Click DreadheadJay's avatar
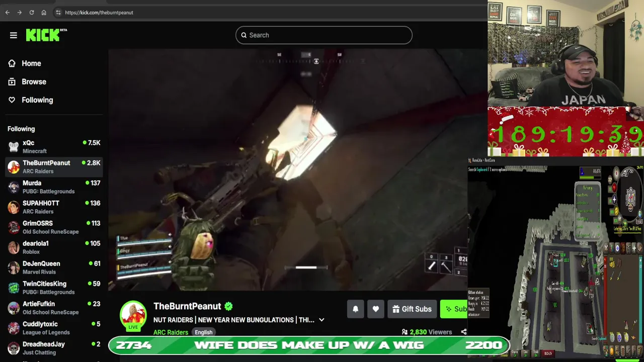The width and height of the screenshot is (644, 362). [14, 348]
